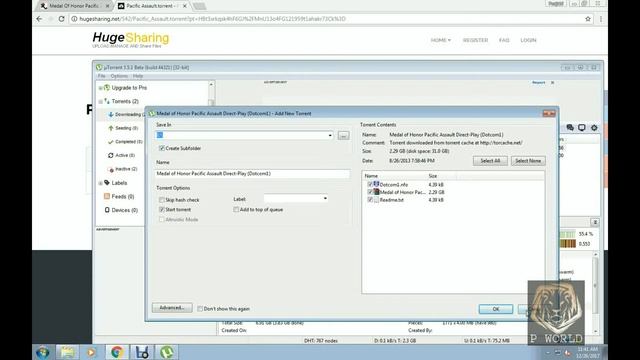
Task: Bookmark this page with the star icon
Action: click(588, 19)
